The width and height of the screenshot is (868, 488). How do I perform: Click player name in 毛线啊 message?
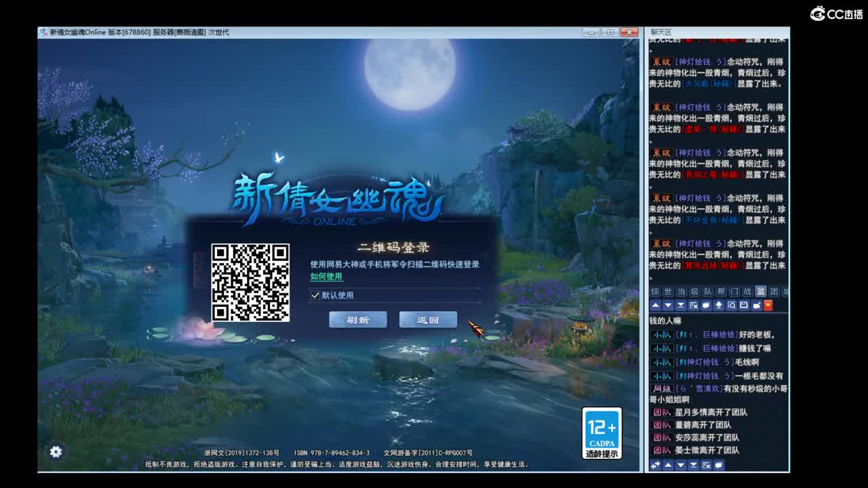click(705, 362)
